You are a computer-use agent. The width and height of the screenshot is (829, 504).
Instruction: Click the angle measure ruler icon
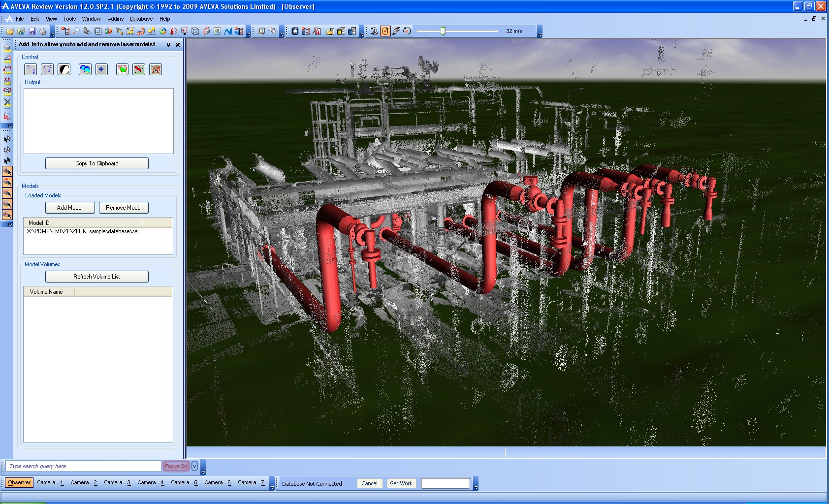point(7,59)
